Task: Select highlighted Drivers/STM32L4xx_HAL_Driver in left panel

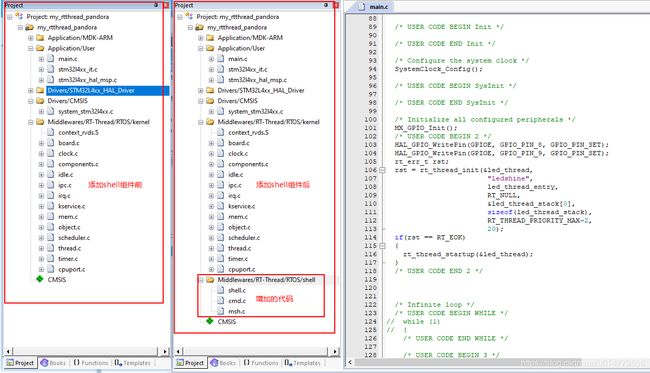Action: (x=107, y=90)
